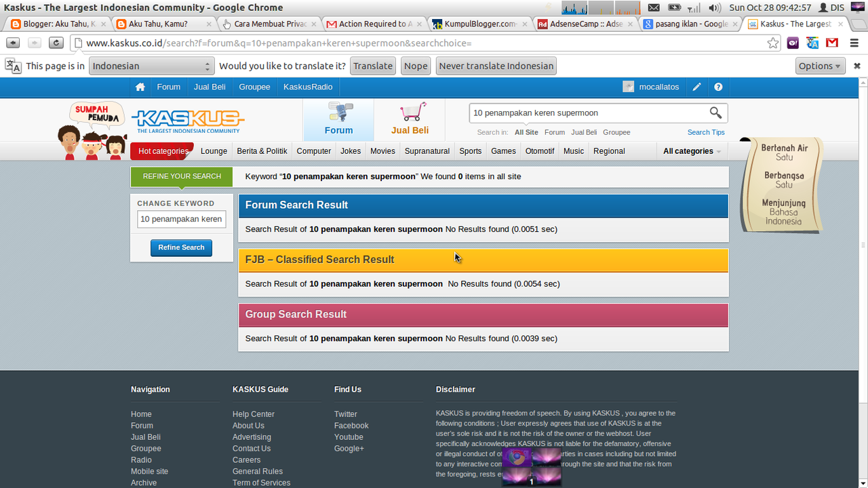Click the Translate button

pos(373,66)
